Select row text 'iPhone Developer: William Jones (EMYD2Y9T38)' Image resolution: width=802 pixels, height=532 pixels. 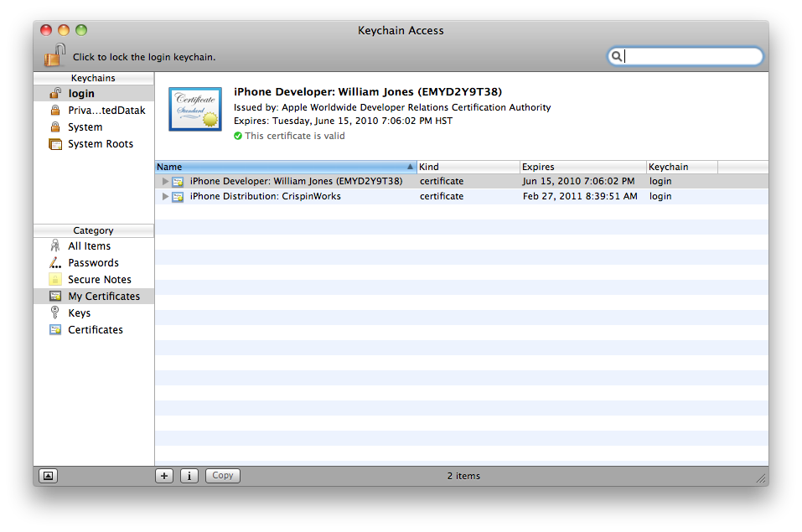[x=296, y=181]
